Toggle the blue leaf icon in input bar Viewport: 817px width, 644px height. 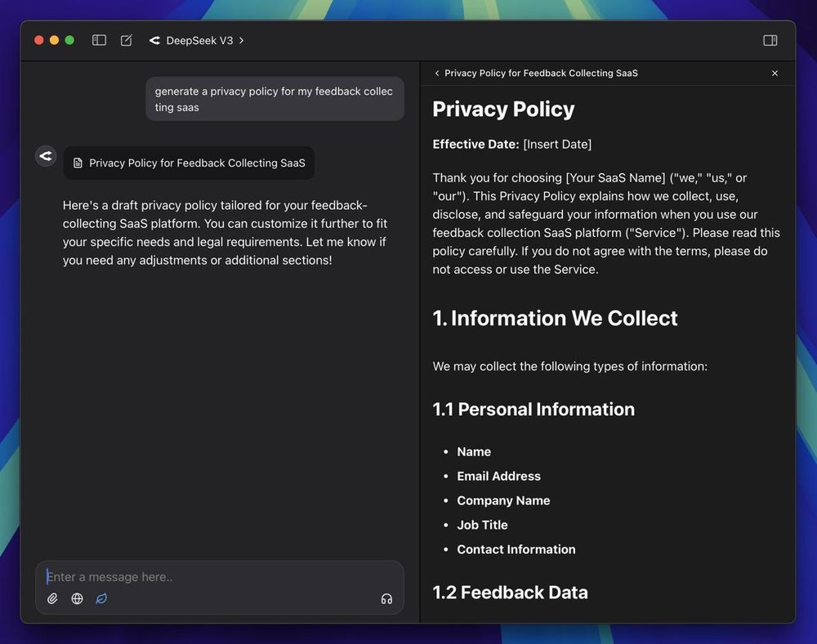(101, 599)
